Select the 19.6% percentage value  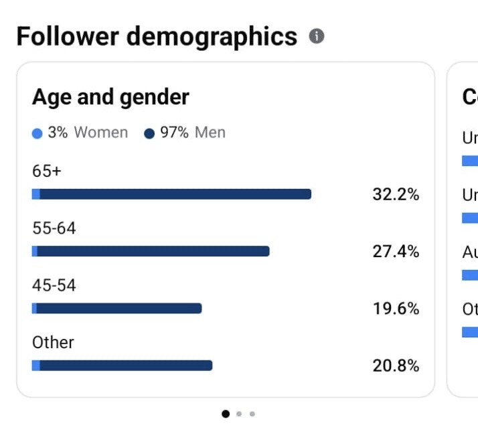coord(396,308)
